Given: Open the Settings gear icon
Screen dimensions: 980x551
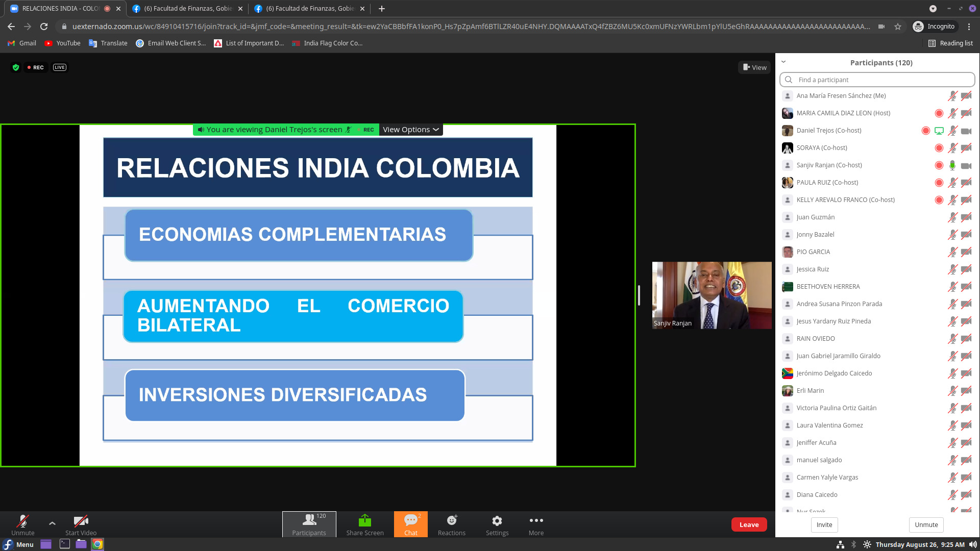Looking at the screenshot, I should 497,521.
